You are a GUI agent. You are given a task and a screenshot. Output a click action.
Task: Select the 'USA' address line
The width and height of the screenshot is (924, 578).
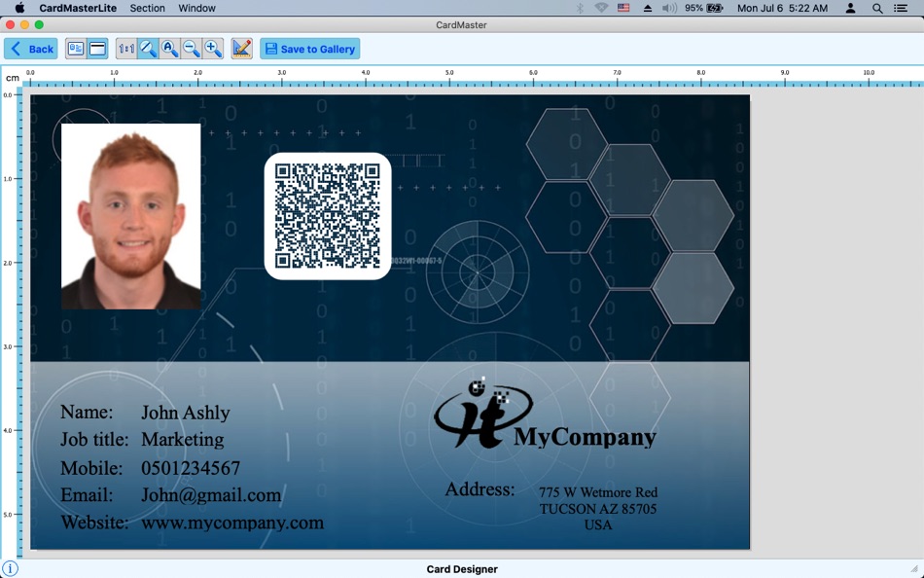point(598,524)
